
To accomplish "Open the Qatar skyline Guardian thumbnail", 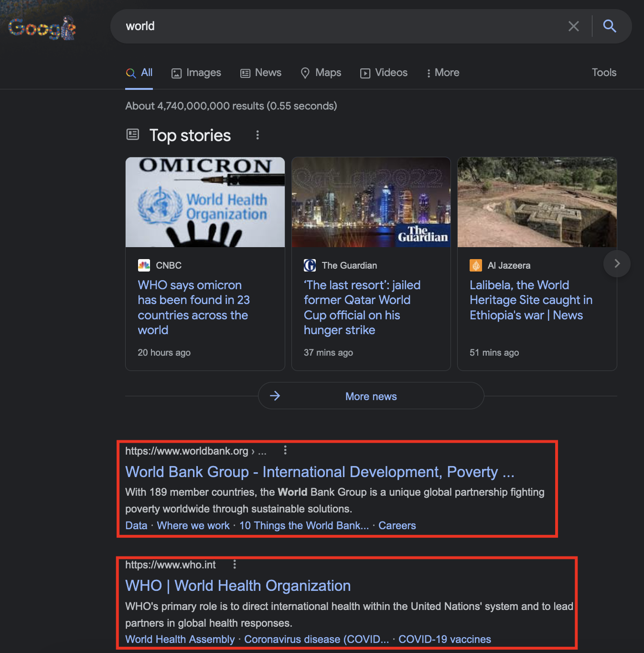I will coord(371,202).
